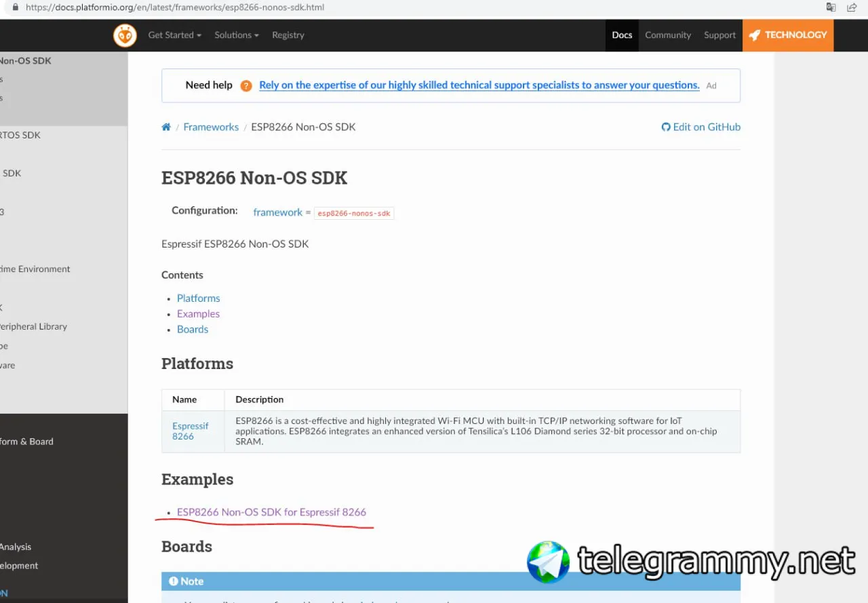Click the Boards section heading
The height and width of the screenshot is (603, 868).
click(x=186, y=547)
